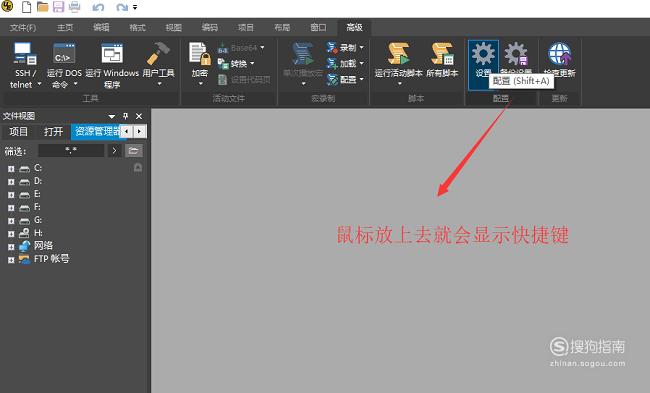Open the 所有脚本 list icon
The width and height of the screenshot is (650, 393).
point(442,54)
